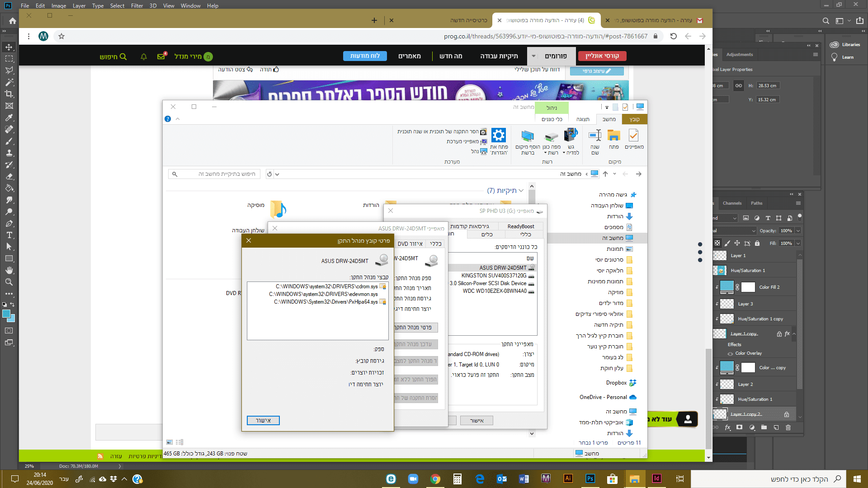The width and height of the screenshot is (868, 488).
Task: Open the Filter menu in Photoshop
Action: (x=137, y=5)
